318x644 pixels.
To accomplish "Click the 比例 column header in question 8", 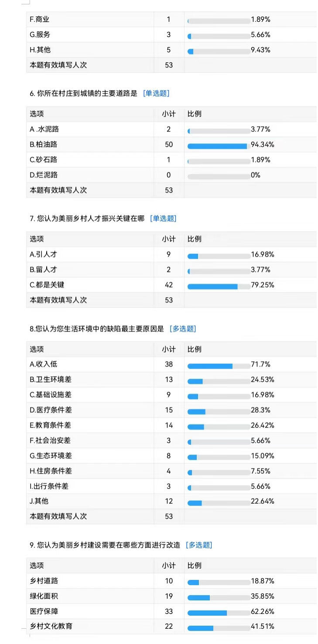I will click(195, 349).
